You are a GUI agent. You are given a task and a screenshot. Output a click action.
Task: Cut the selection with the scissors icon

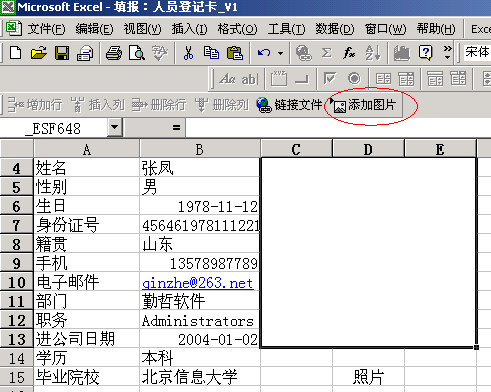188,53
